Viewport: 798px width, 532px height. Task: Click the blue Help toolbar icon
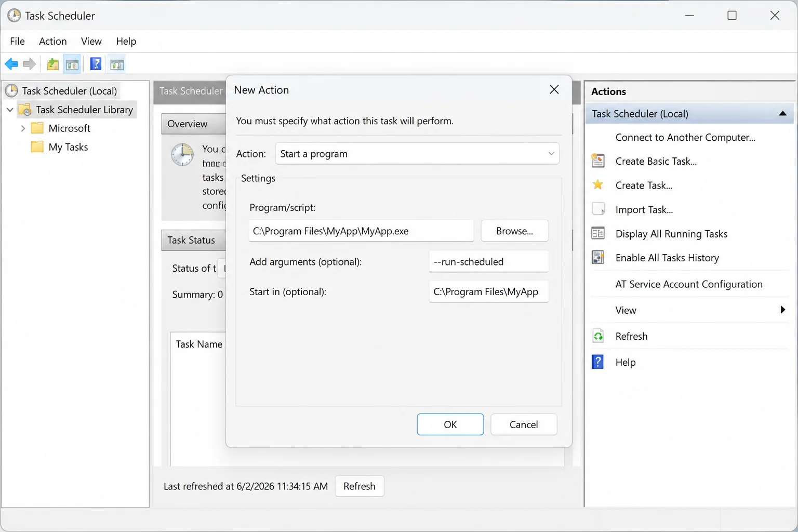point(96,64)
